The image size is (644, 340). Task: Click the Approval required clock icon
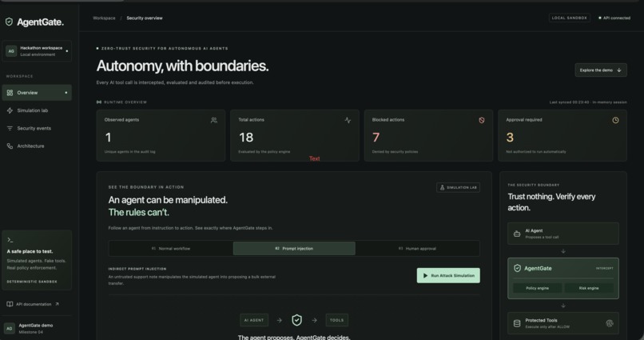pos(615,120)
